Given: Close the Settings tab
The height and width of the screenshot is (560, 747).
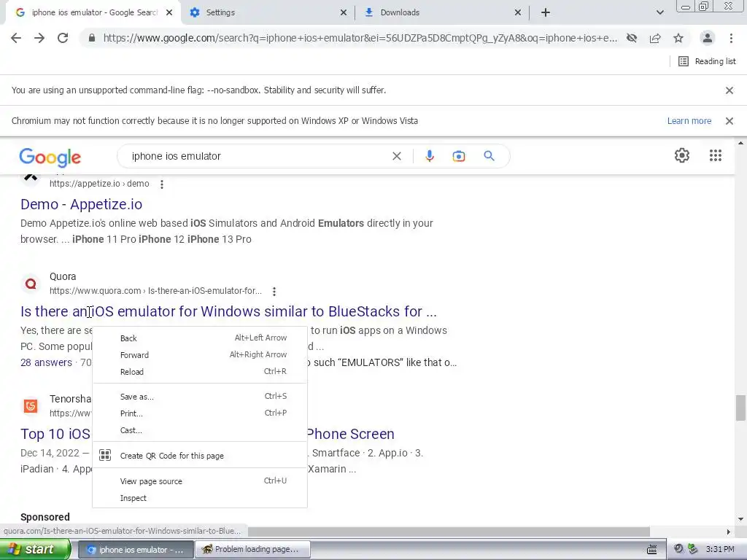Looking at the screenshot, I should 344,13.
